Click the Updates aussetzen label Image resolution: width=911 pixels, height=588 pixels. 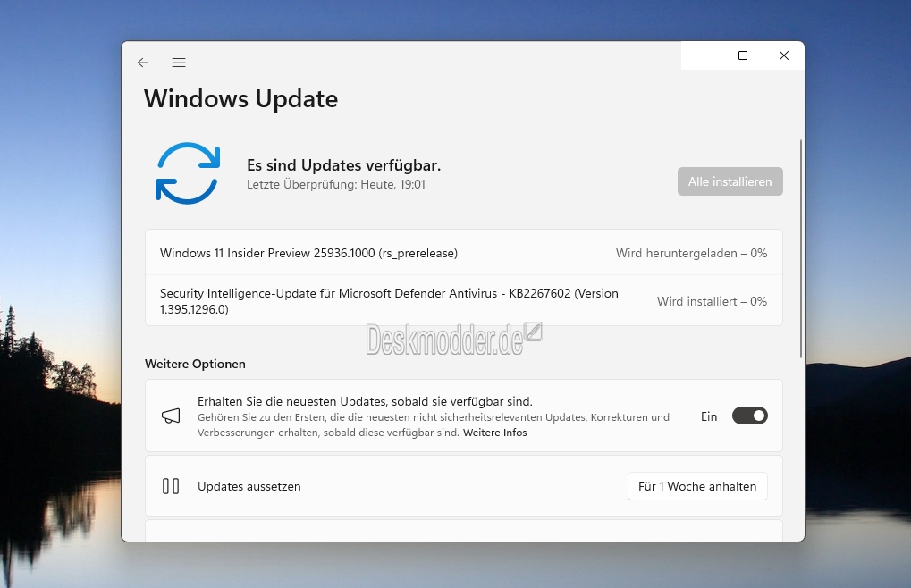(x=249, y=486)
